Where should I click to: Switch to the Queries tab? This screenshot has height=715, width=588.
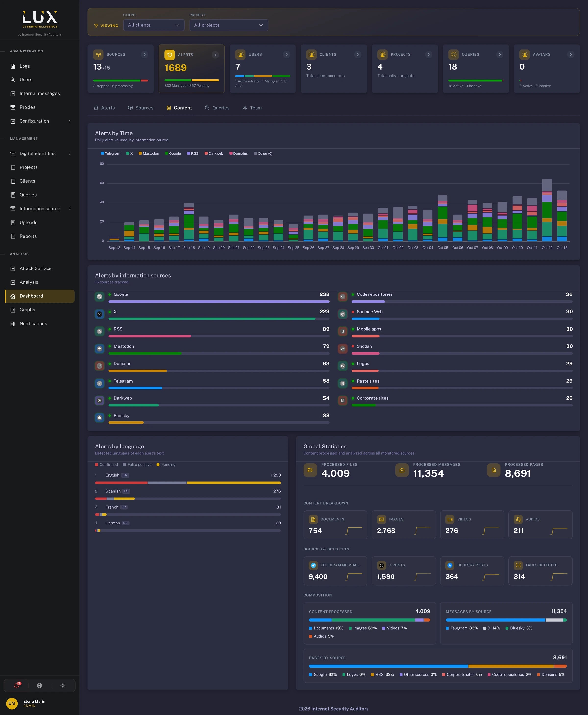(217, 108)
